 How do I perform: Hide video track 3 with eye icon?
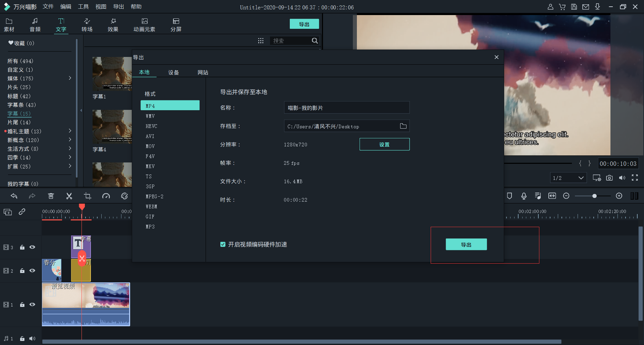[x=32, y=247]
